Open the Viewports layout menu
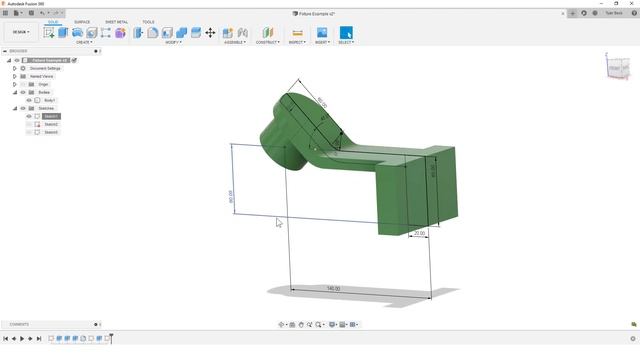The image size is (640, 360). coord(353,325)
